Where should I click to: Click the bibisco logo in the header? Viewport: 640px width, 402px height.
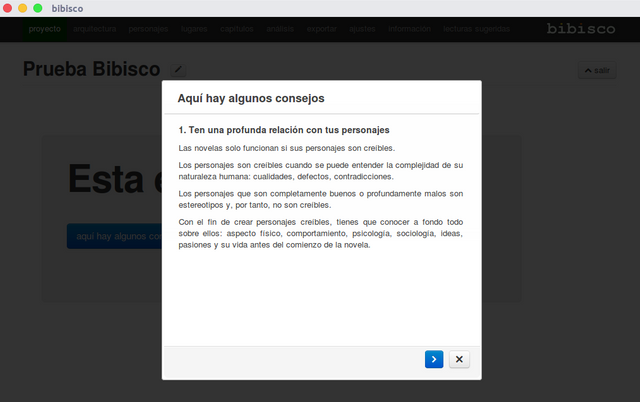(x=581, y=29)
